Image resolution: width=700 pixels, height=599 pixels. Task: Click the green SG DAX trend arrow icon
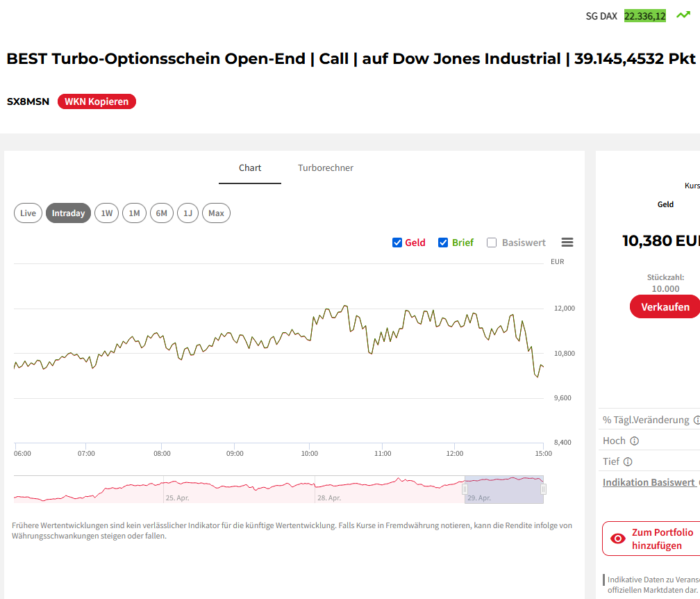coord(683,15)
